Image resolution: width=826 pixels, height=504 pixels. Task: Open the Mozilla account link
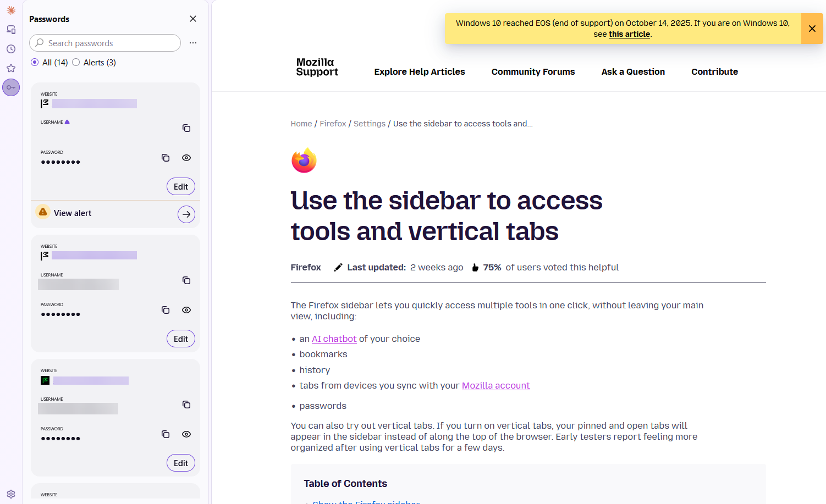click(x=495, y=385)
